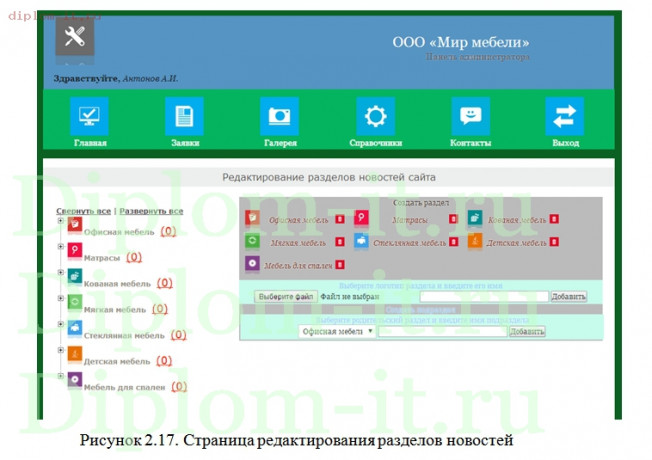Click Стеклянная мебель icon in tree

click(x=75, y=328)
